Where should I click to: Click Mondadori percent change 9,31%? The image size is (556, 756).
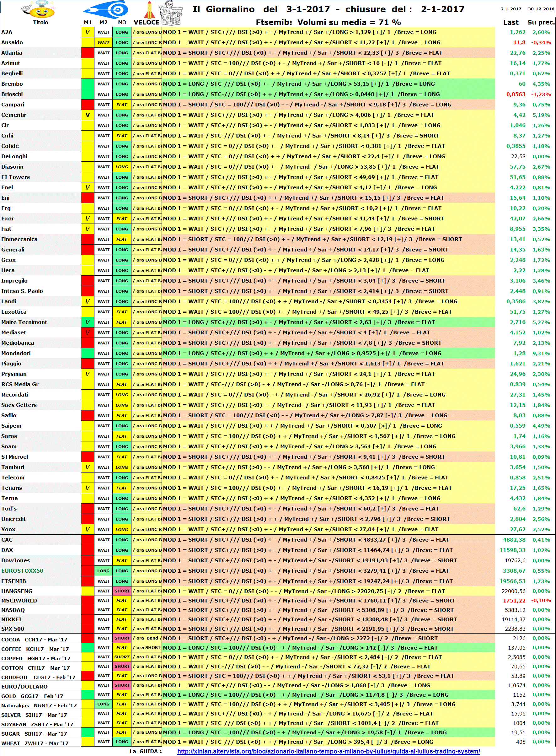point(541,353)
